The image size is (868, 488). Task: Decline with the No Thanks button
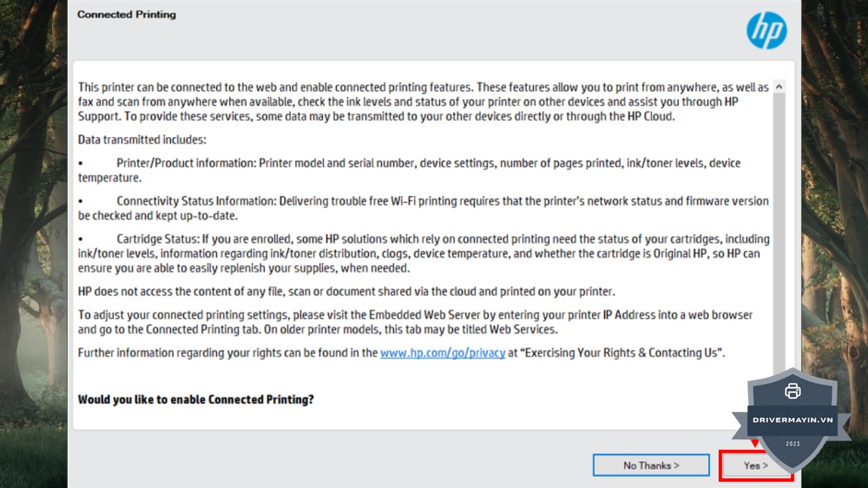[651, 466]
